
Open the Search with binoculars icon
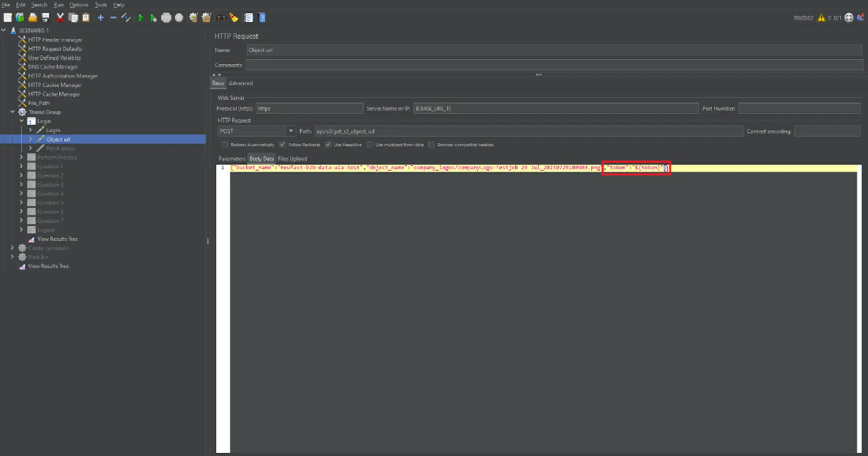[222, 18]
